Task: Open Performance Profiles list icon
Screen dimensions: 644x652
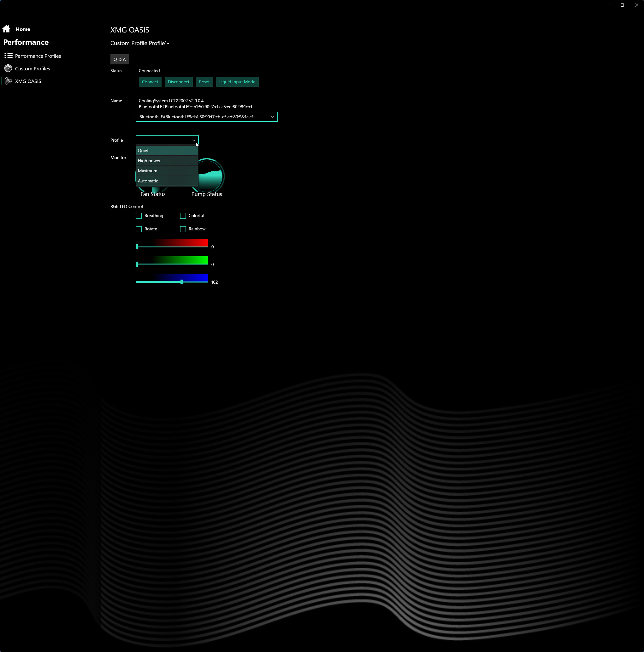Action: [9, 56]
